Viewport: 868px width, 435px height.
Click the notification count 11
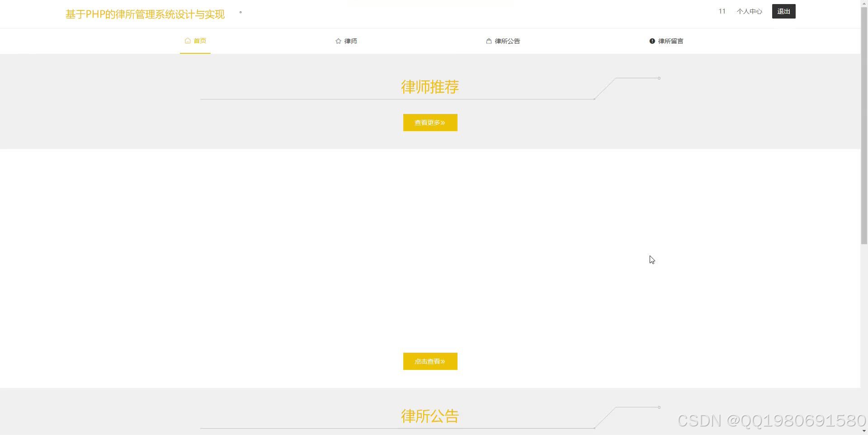[x=722, y=11]
